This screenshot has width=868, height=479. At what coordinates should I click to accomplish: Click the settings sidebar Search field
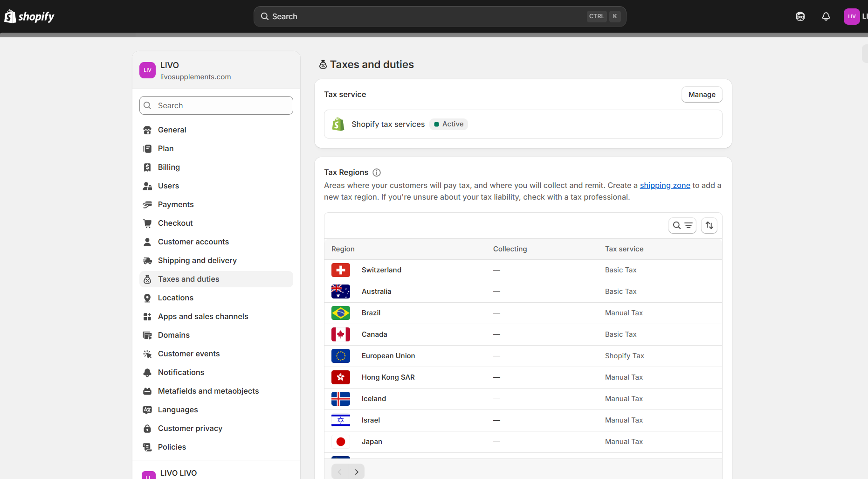click(x=216, y=106)
